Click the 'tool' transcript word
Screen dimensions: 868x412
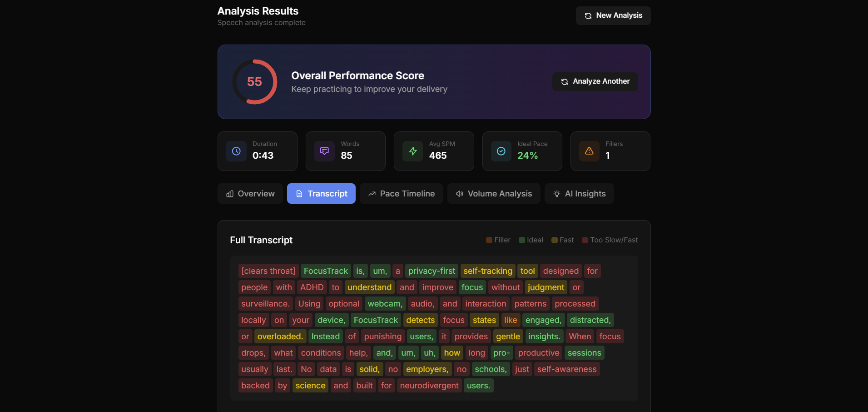click(527, 271)
